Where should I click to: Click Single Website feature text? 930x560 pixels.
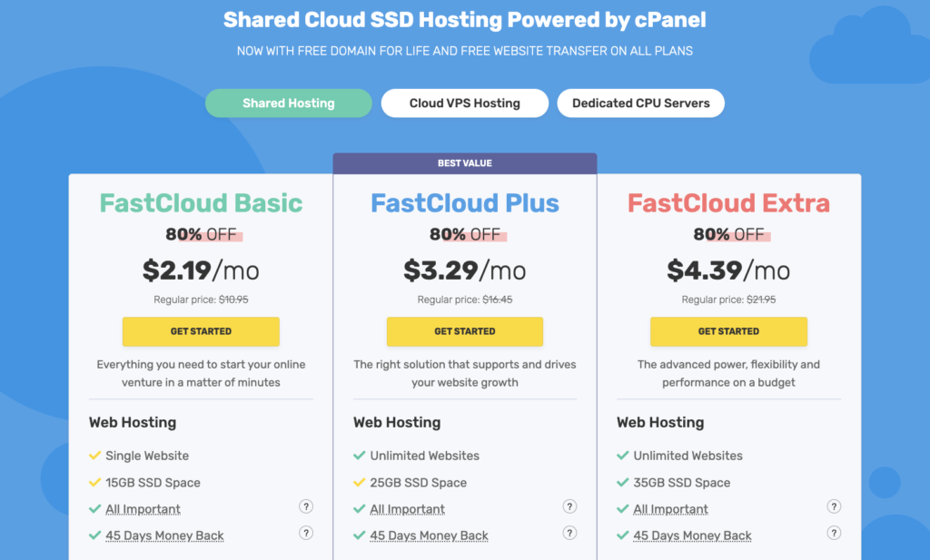click(147, 456)
